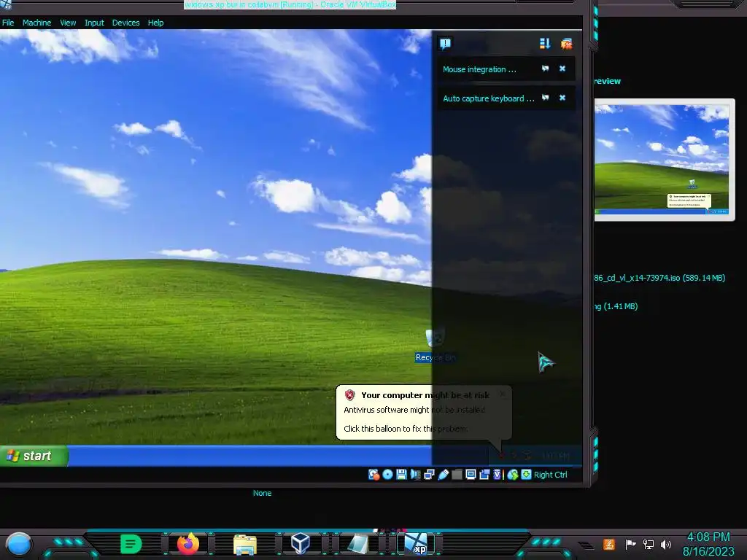Dismiss the Auto capture keyboard notification
The image size is (747, 560).
tap(562, 98)
